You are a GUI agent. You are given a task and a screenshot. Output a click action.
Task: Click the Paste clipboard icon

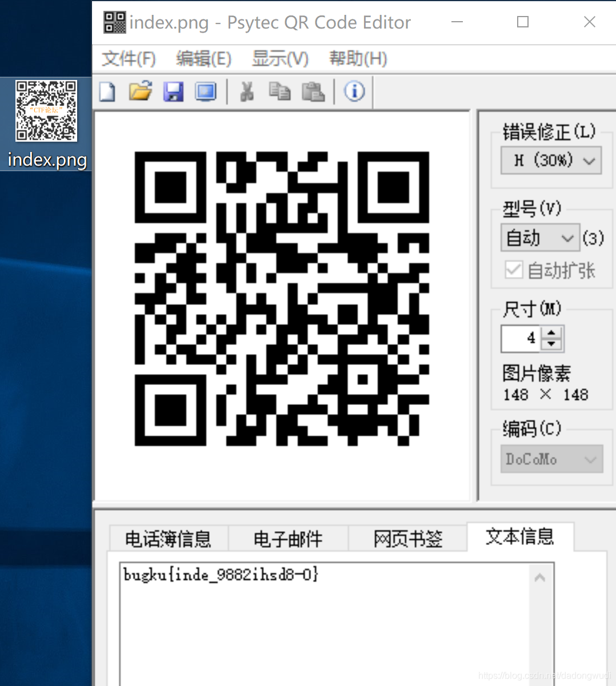313,91
